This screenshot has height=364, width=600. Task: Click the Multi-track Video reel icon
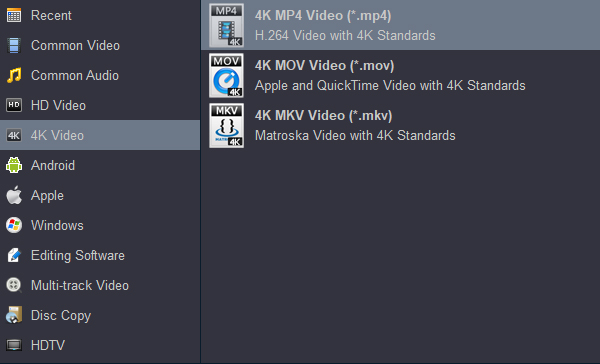(x=14, y=285)
